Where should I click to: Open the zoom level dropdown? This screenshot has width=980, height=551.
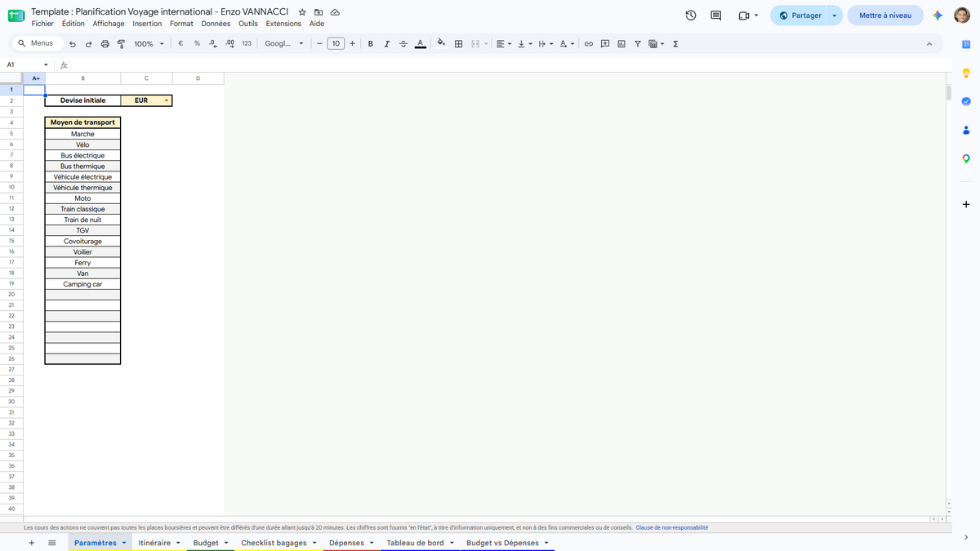coord(149,44)
